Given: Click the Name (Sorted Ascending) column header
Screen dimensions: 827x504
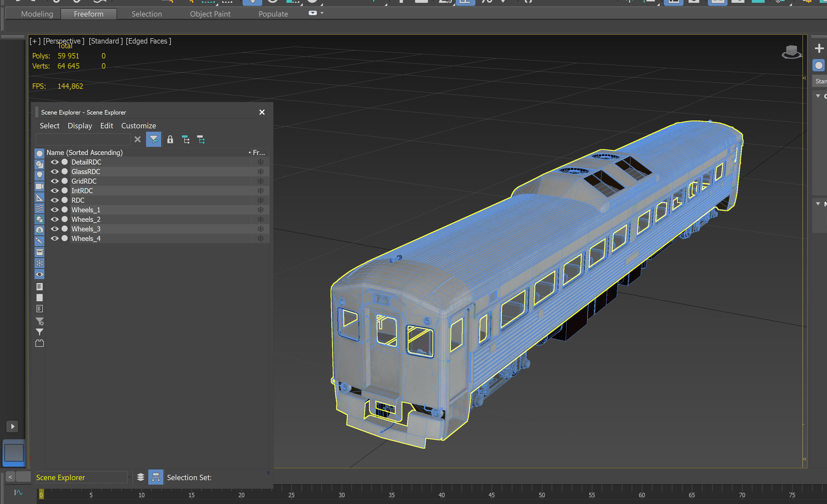Looking at the screenshot, I should (148, 153).
